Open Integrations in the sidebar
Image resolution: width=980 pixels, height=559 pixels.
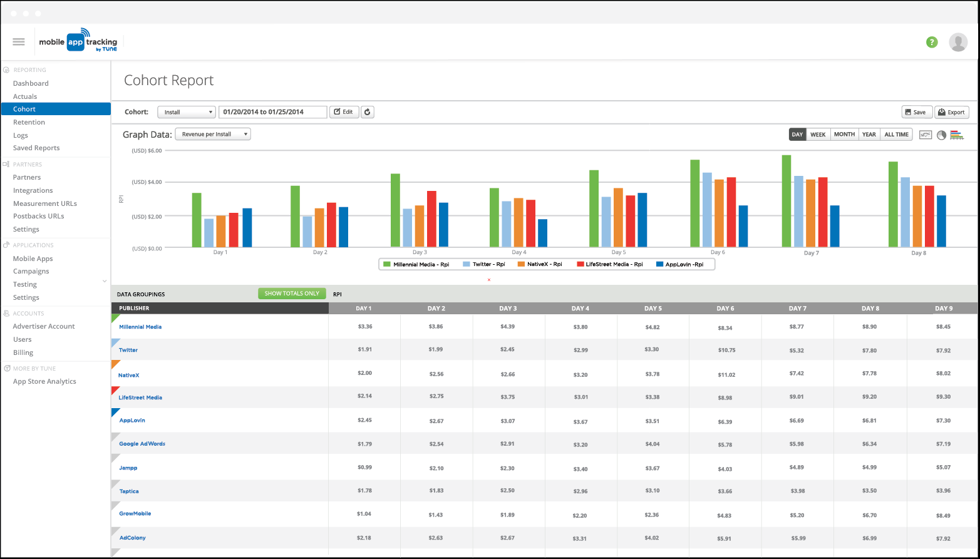point(33,190)
